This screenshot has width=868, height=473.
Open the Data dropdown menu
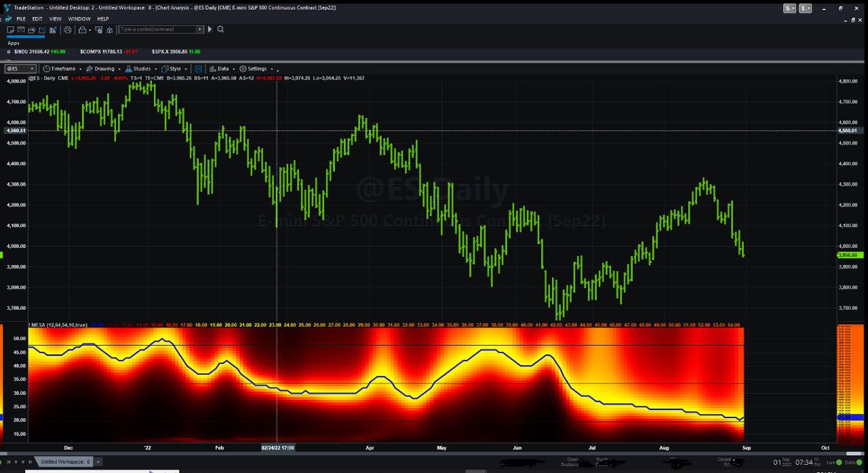tap(222, 68)
